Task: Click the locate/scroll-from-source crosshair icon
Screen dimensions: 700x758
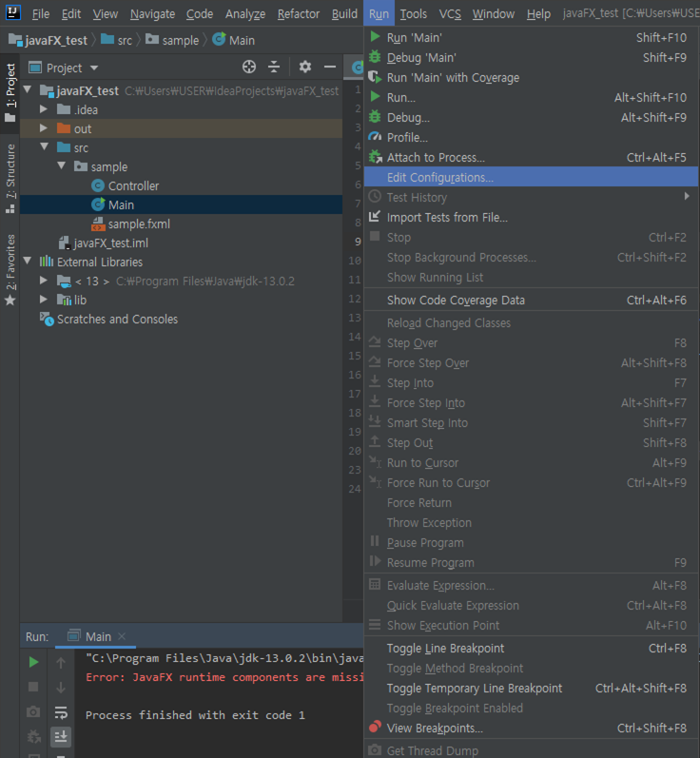Action: coord(249,67)
